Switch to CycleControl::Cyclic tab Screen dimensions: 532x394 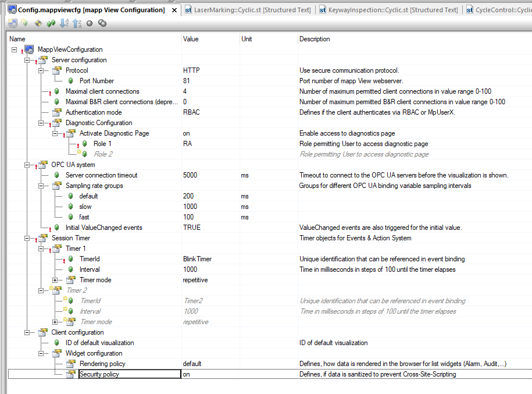tap(498, 10)
